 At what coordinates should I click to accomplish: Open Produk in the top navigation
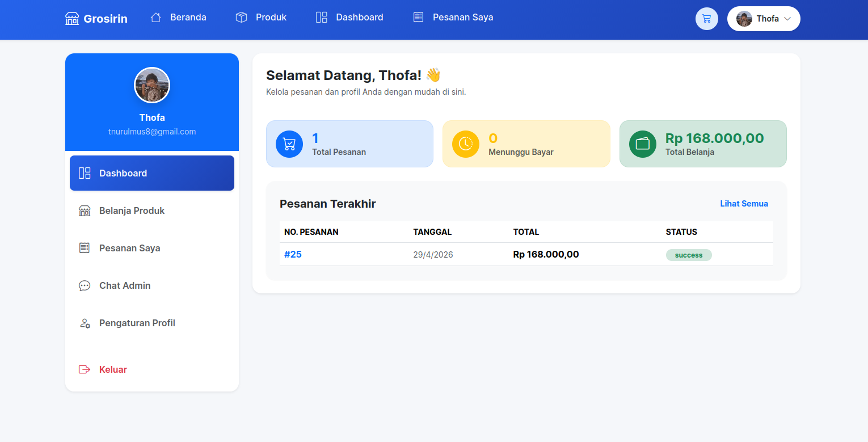(x=271, y=18)
